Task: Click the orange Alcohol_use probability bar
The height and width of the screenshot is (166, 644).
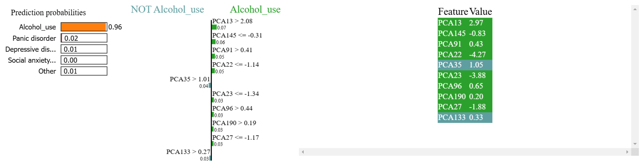Action: 84,27
